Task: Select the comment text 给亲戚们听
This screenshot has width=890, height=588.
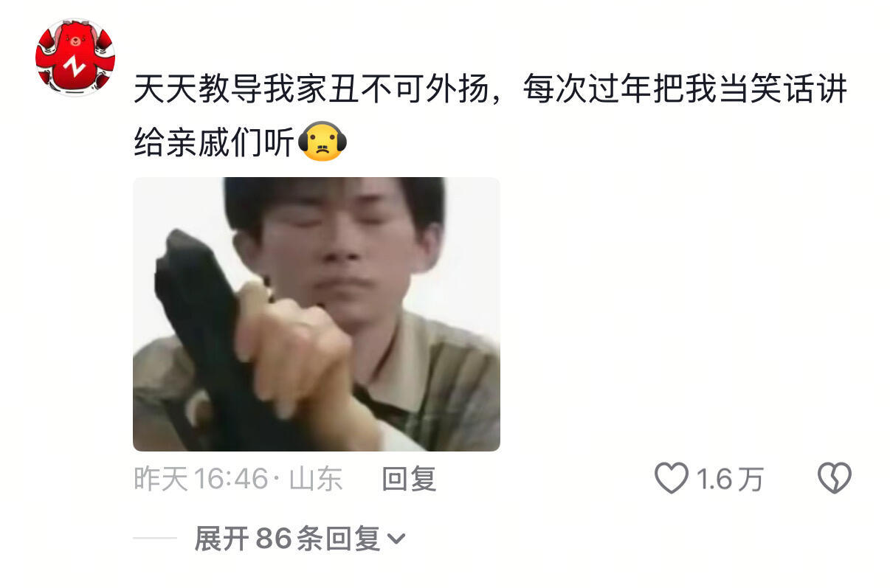Action: [x=214, y=142]
